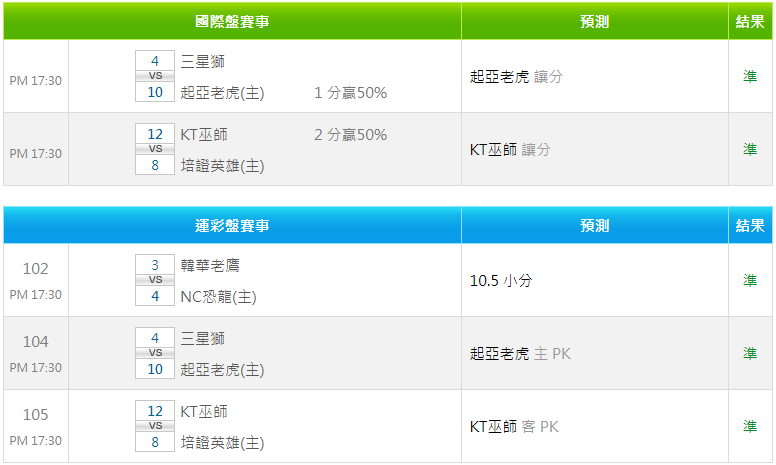The width and height of the screenshot is (776, 465).
Task: Click score box 4 for NC恐龍
Action: point(155,296)
